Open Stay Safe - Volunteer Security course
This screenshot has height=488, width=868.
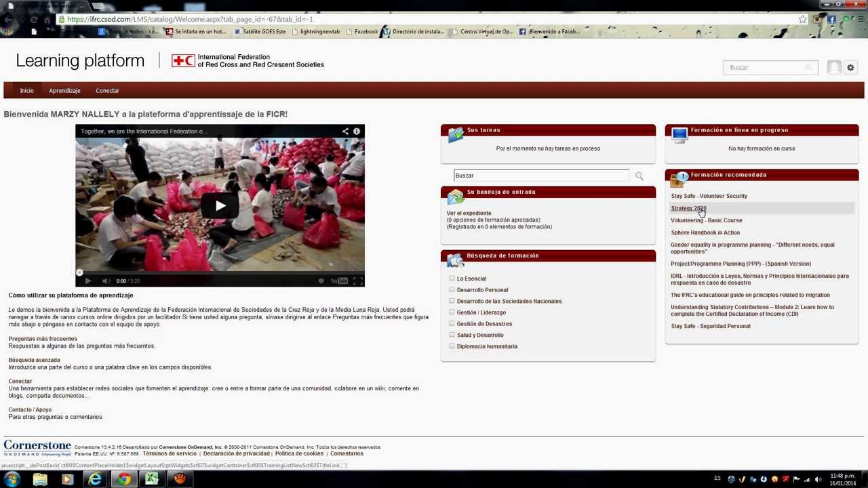(x=709, y=196)
